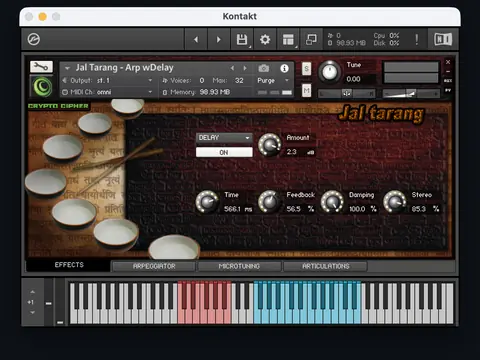Image resolution: width=480 pixels, height=360 pixels.
Task: Click the mod wheel strip
Action: (x=60, y=303)
